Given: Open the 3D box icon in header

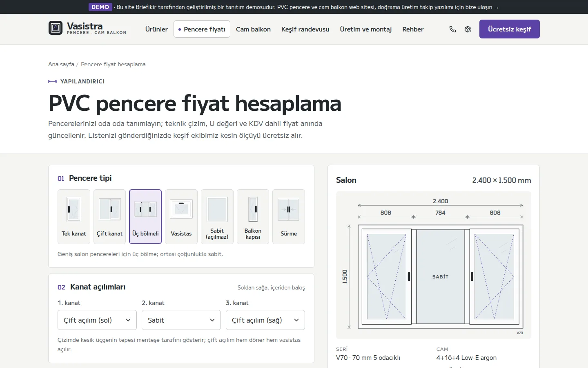Looking at the screenshot, I should (468, 29).
